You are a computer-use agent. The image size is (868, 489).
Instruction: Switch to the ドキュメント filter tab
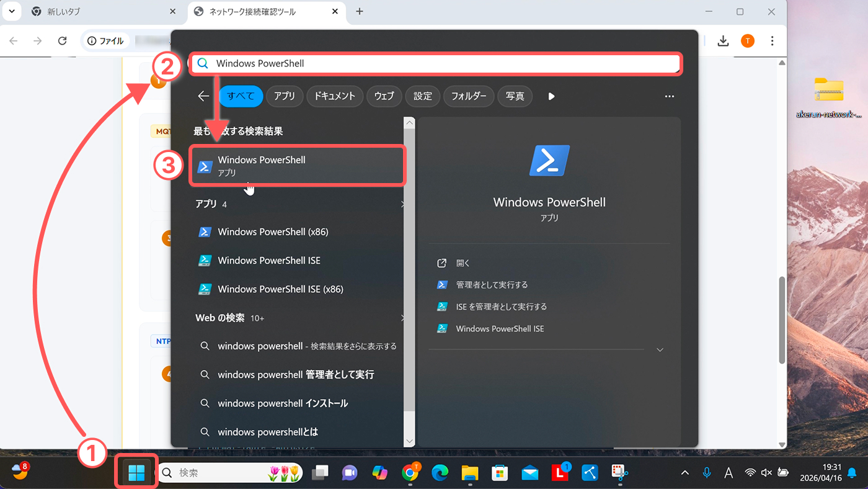point(335,96)
